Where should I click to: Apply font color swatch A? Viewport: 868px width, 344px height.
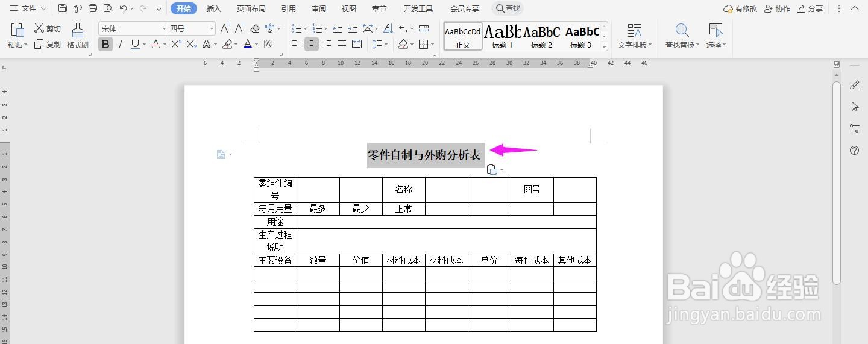[248, 44]
